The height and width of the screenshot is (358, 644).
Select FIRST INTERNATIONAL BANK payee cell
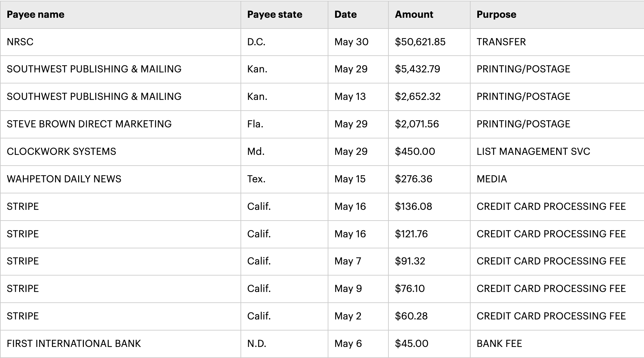click(x=74, y=344)
